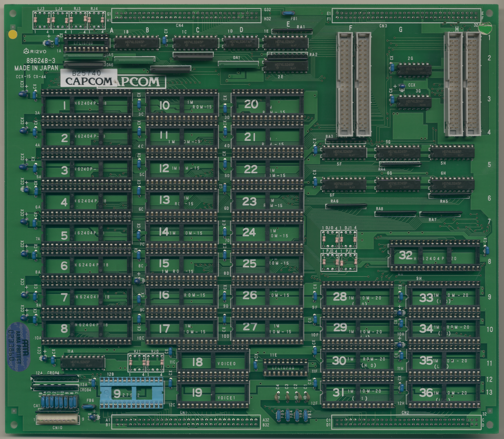Click the RA7 resistor array
This screenshot has height=439, width=504.
coord(441,214)
